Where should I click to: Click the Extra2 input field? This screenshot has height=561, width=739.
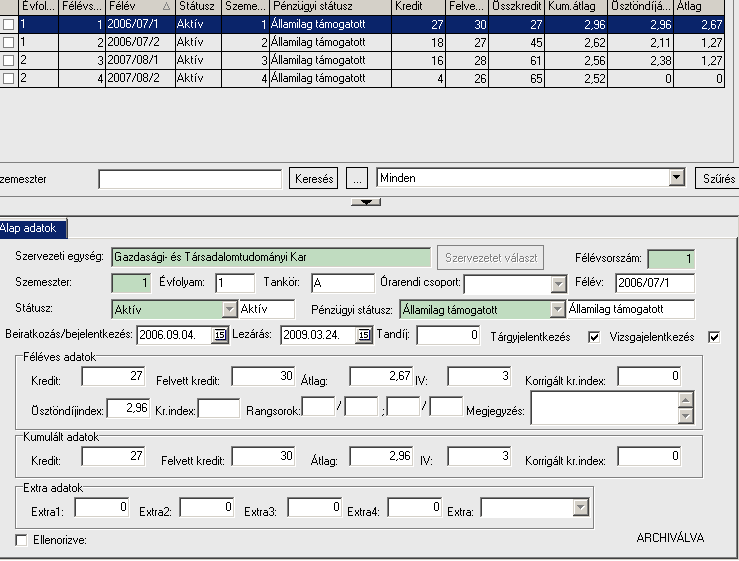click(x=206, y=507)
